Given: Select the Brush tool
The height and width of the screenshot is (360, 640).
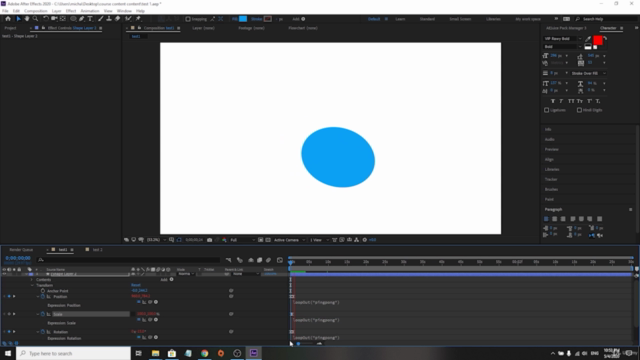Looking at the screenshot, I should pyautogui.click(x=100, y=19).
